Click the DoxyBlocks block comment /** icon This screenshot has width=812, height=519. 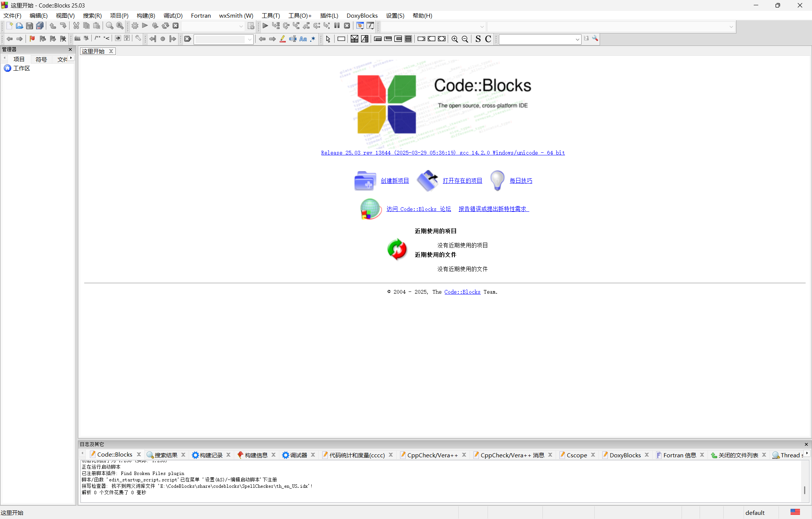tap(97, 38)
